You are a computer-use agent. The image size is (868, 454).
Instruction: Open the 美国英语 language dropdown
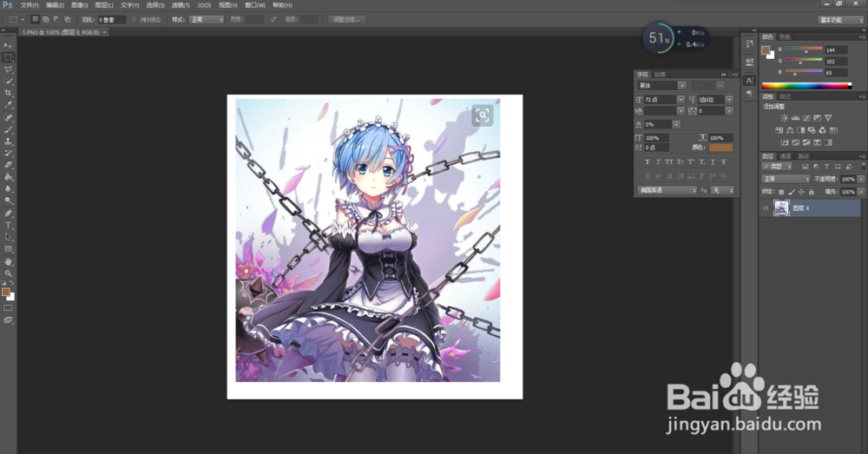point(667,190)
